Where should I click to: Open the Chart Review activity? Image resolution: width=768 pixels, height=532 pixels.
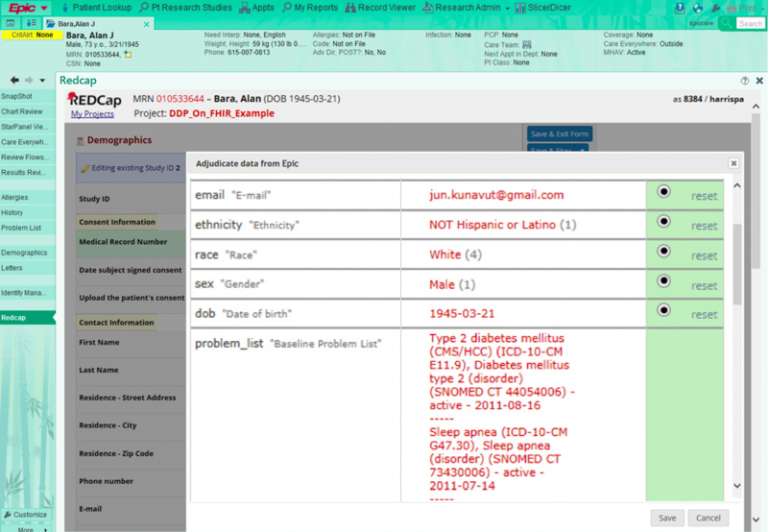(x=28, y=111)
